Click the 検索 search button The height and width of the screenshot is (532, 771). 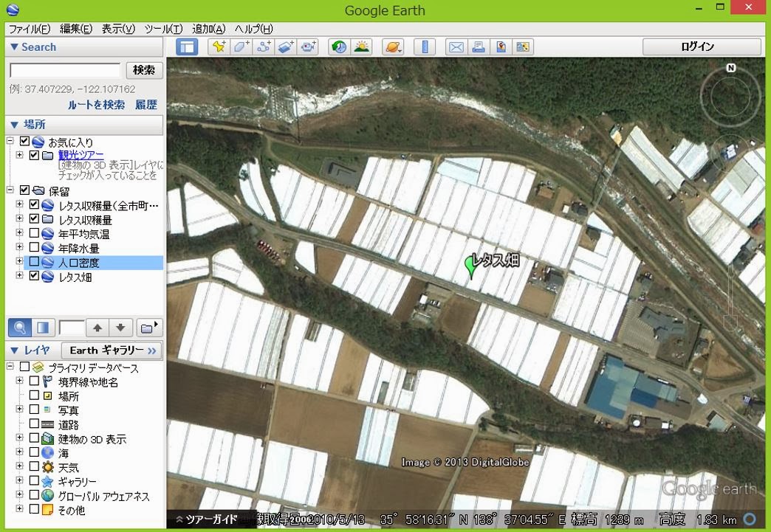pos(144,70)
